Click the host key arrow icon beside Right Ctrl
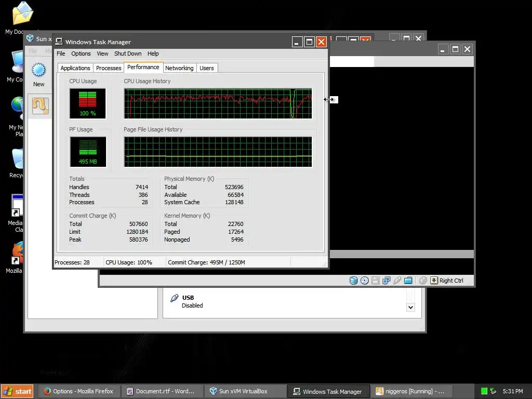 click(x=434, y=280)
